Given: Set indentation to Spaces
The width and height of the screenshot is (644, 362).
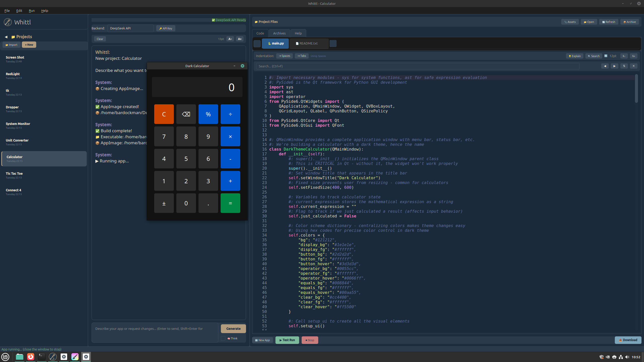Looking at the screenshot, I should pos(284,56).
